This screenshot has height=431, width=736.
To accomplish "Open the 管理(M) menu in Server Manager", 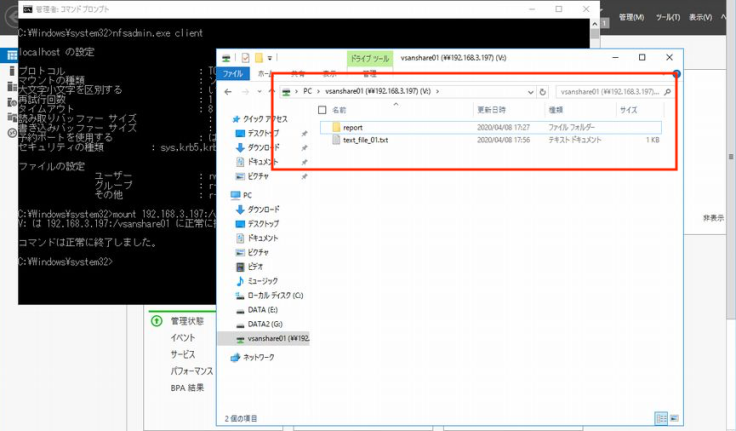I will pos(631,17).
